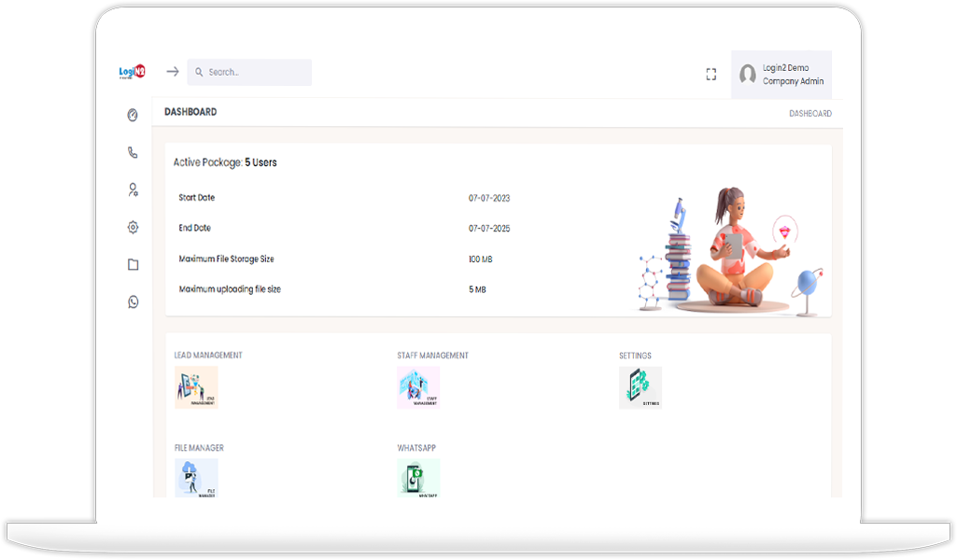This screenshot has height=560, width=957.
Task: Click the Login2 logo
Action: (132, 72)
